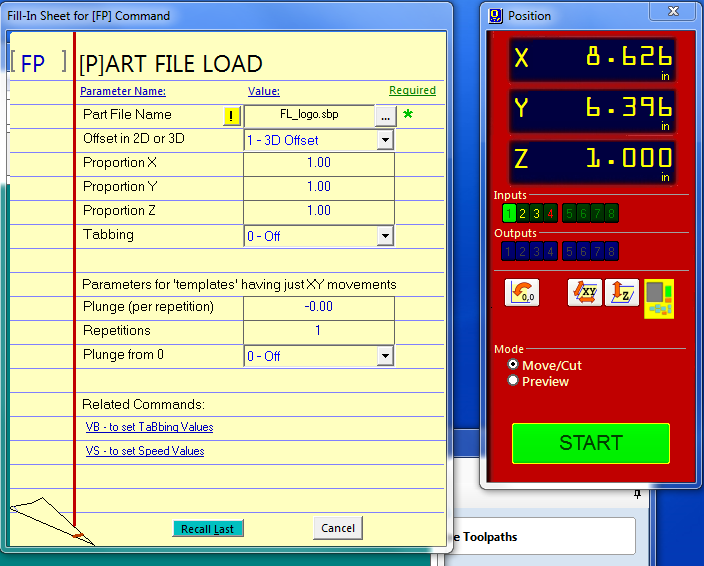Click the Required header link
The image size is (704, 566).
pos(412,91)
